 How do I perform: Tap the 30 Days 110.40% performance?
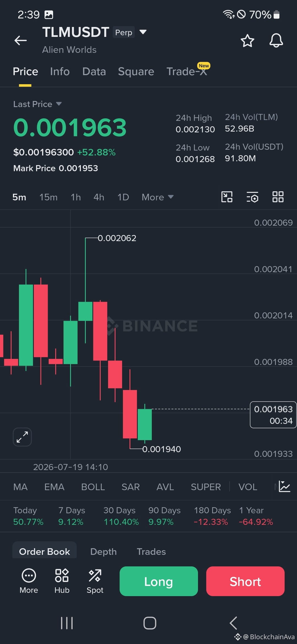coord(121,516)
